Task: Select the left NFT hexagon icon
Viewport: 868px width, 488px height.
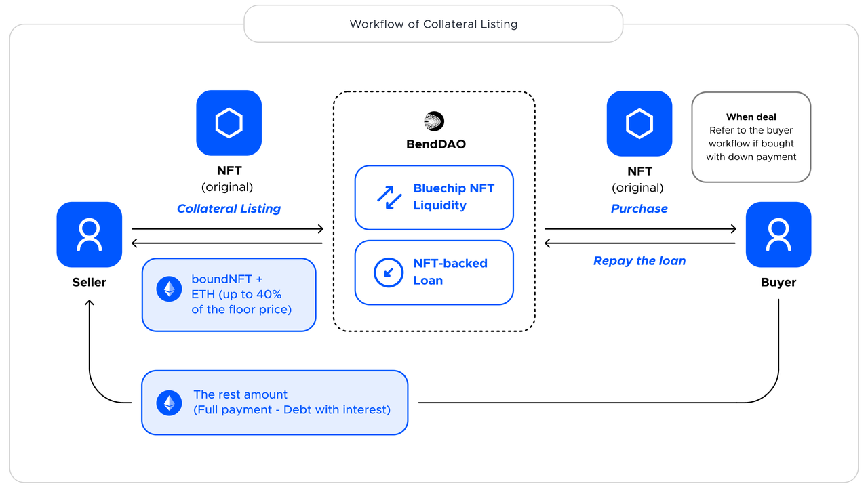Action: [229, 123]
